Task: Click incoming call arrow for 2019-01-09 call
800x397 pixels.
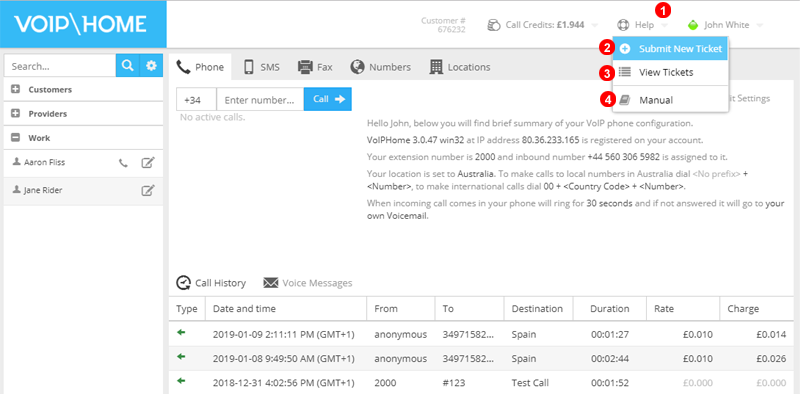Action: [181, 333]
